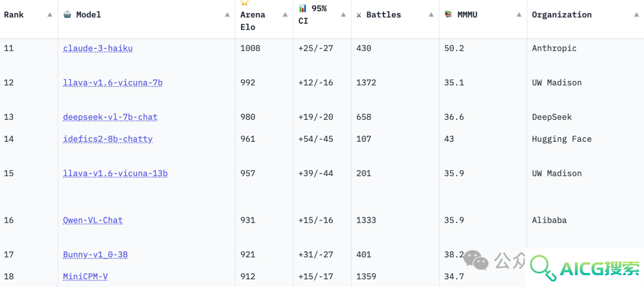Visit the Bunny-v1_0-3B link
This screenshot has width=644, height=287.
(x=95, y=255)
